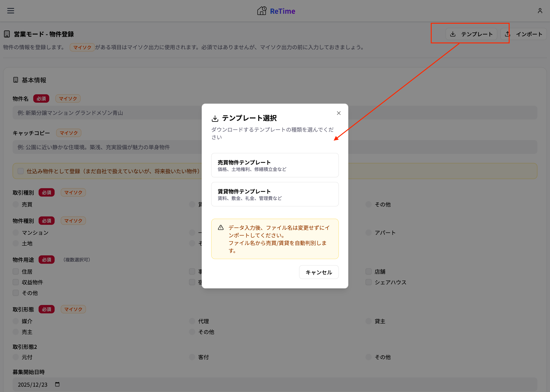
Task: Tick the 住居 checkbox
Action: point(16,272)
